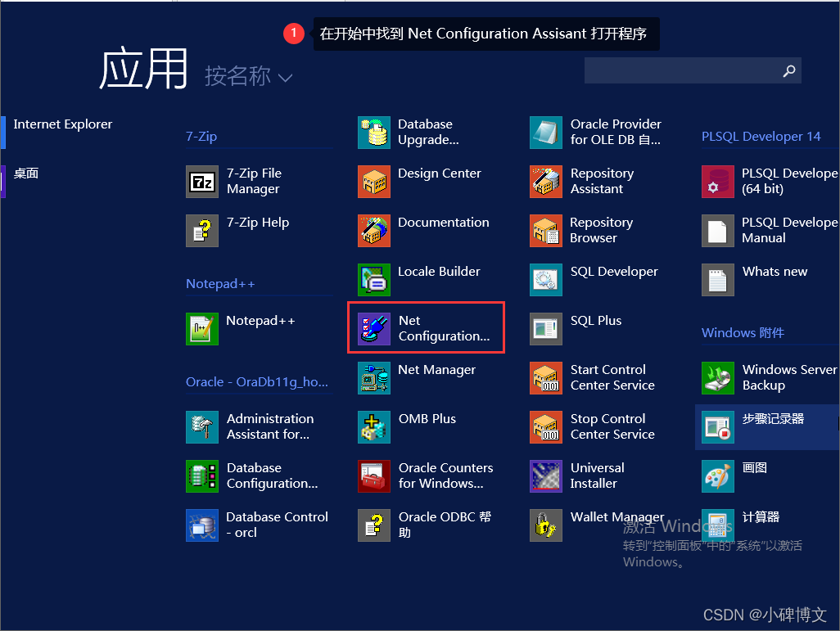The height and width of the screenshot is (631, 840).
Task: Launch 画图 Paint icon
Action: tap(718, 476)
